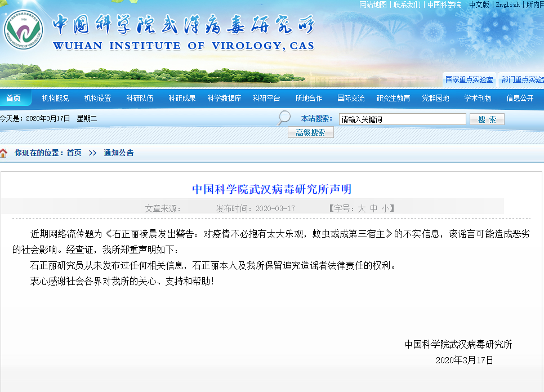Click WUHAN INSTITUTE OF VIROLOGY, CAS heading
Image resolution: width=544 pixels, height=392 pixels.
[x=184, y=46]
